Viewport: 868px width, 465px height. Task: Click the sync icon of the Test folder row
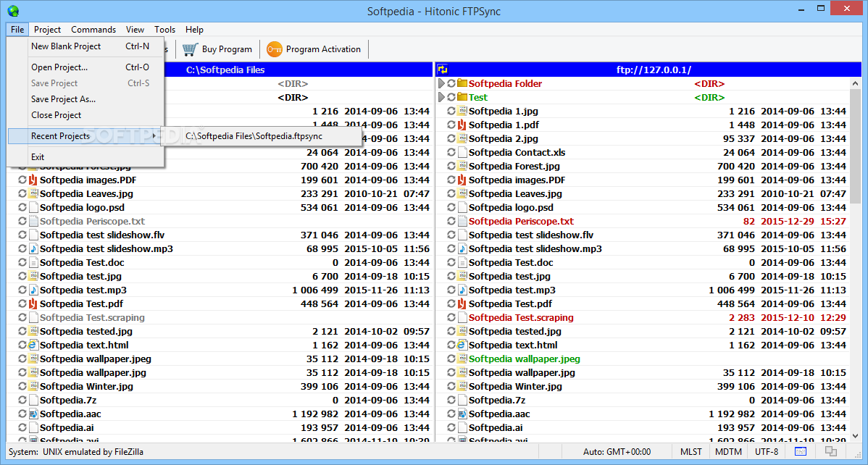[451, 98]
